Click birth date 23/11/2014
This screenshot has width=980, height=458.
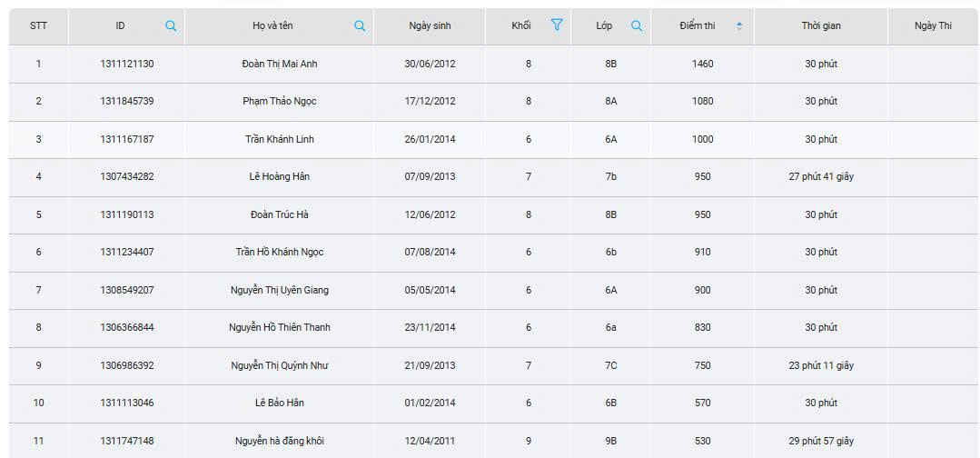[x=430, y=328]
